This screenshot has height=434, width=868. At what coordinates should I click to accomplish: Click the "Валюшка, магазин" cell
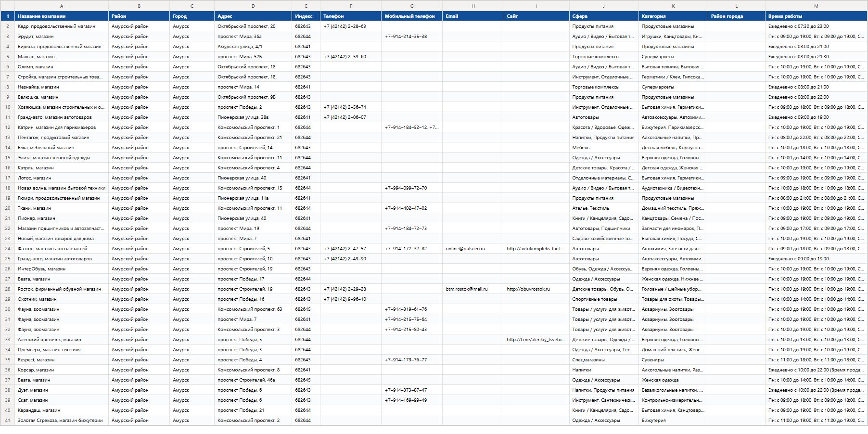click(62, 97)
